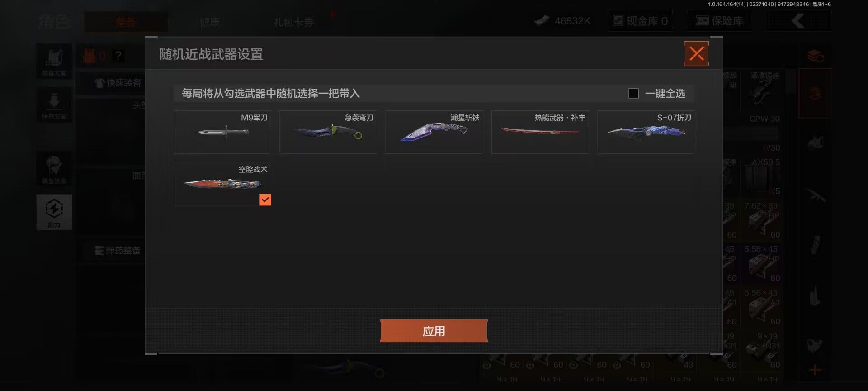Click the orange plus icon
Image resolution: width=868 pixels, height=391 pixels.
[815, 370]
